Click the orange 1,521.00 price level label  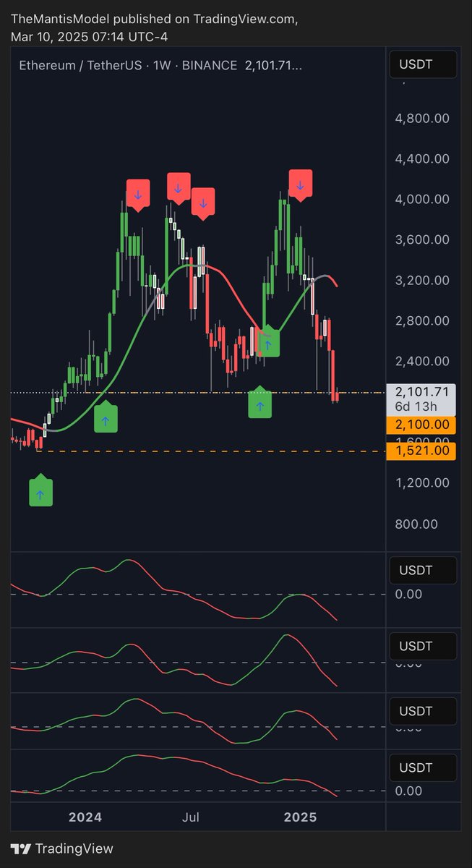coord(423,451)
